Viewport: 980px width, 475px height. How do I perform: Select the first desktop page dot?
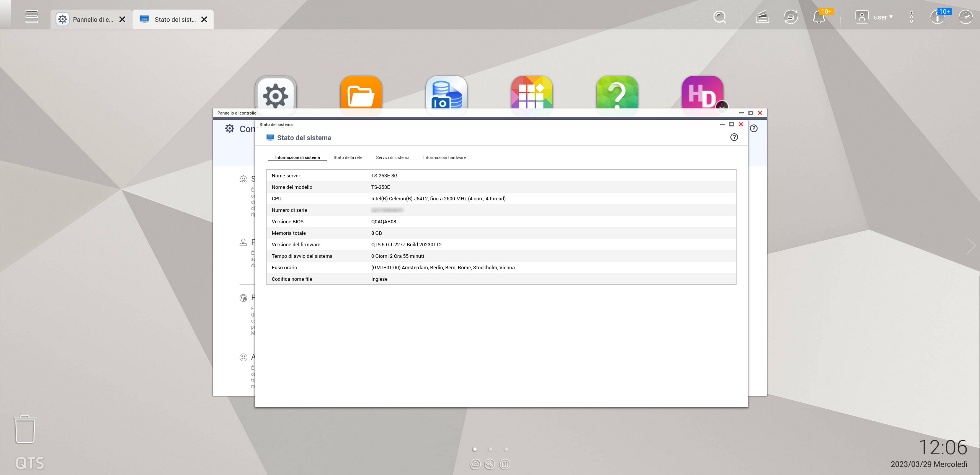(x=475, y=449)
